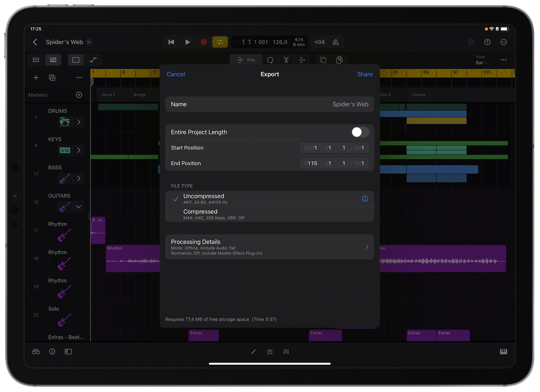This screenshot has width=540, height=392.
Task: Select the Scissors split tool
Action: click(286, 60)
